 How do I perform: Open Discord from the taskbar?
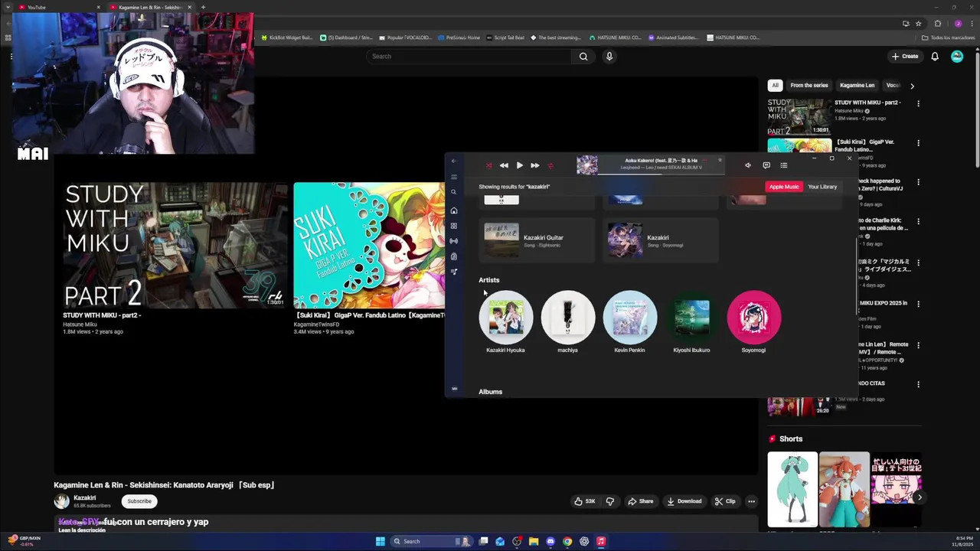pos(550,541)
